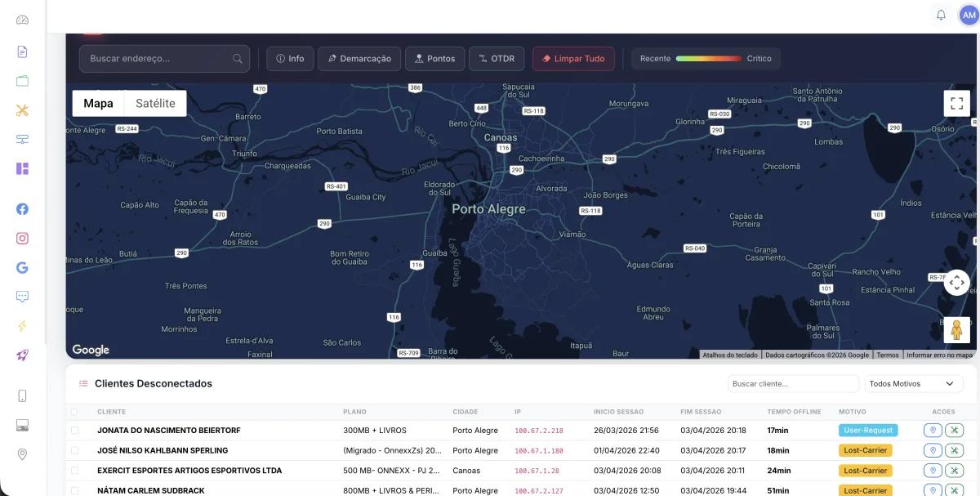Open the yellow lightning bolt icon in sidebar
980x496 pixels.
(22, 326)
